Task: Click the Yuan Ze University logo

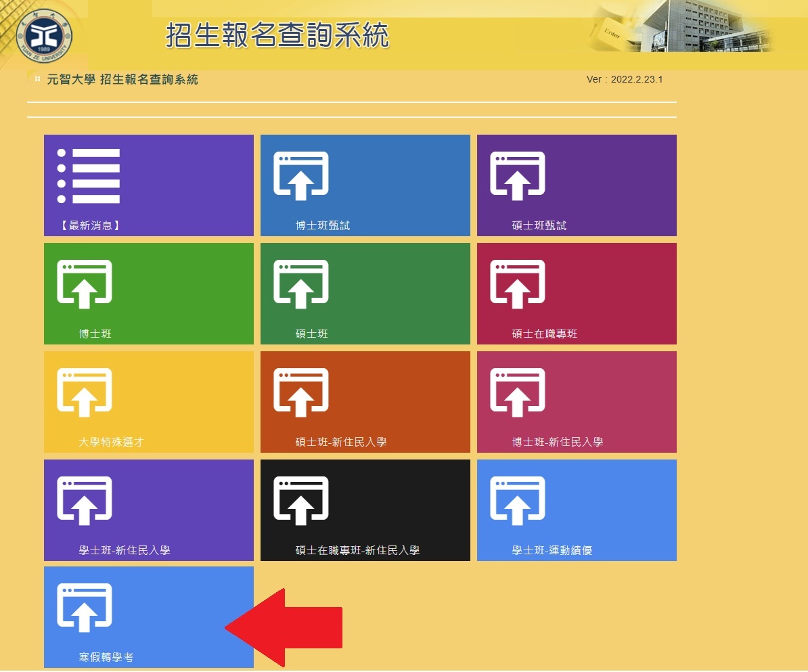Action: pyautogui.click(x=44, y=36)
